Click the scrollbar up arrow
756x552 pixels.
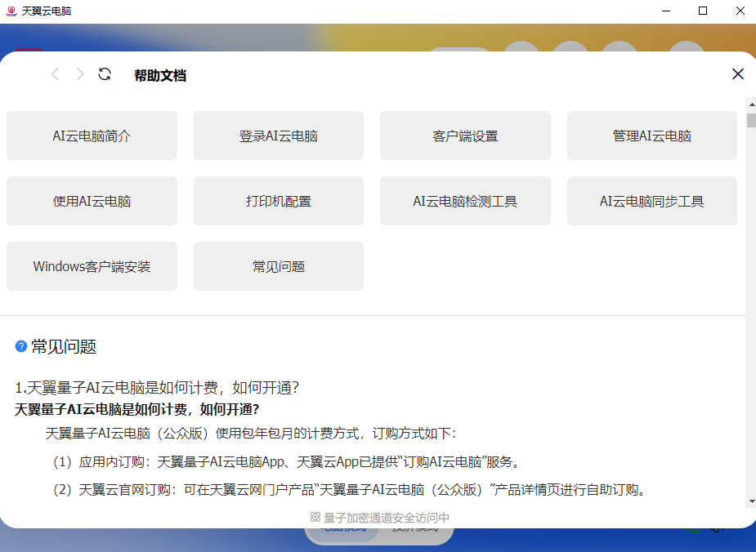coord(751,105)
